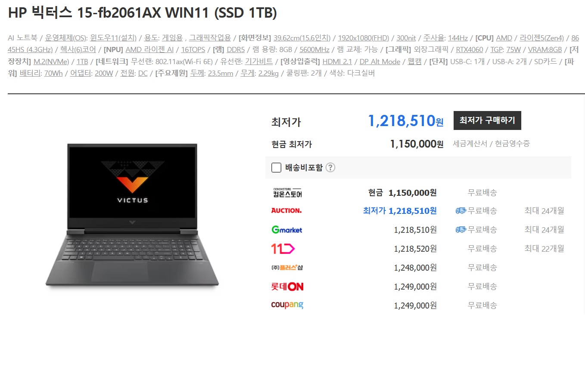The height and width of the screenshot is (392, 585).
Task: Open the Coupang seller logo
Action: tap(287, 305)
